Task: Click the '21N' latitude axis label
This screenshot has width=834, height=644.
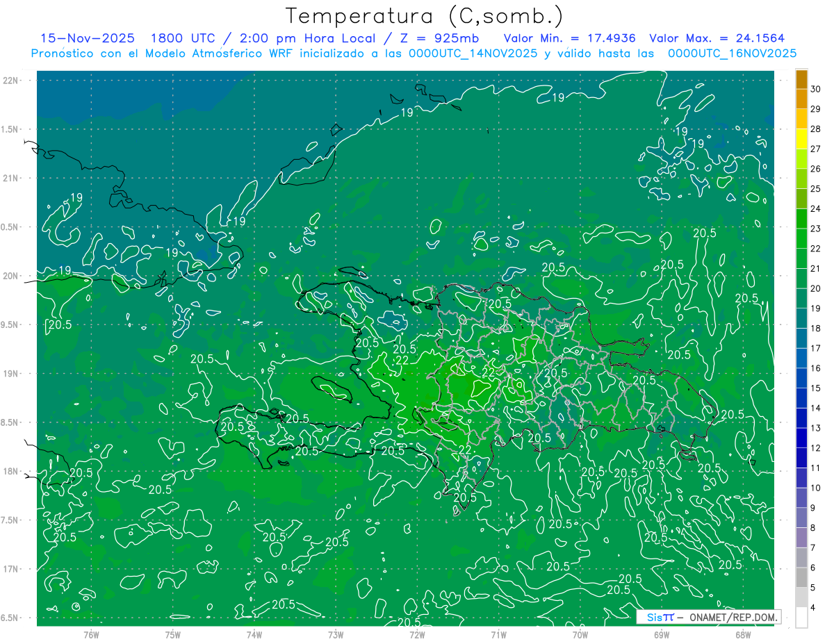Action: [x=11, y=178]
